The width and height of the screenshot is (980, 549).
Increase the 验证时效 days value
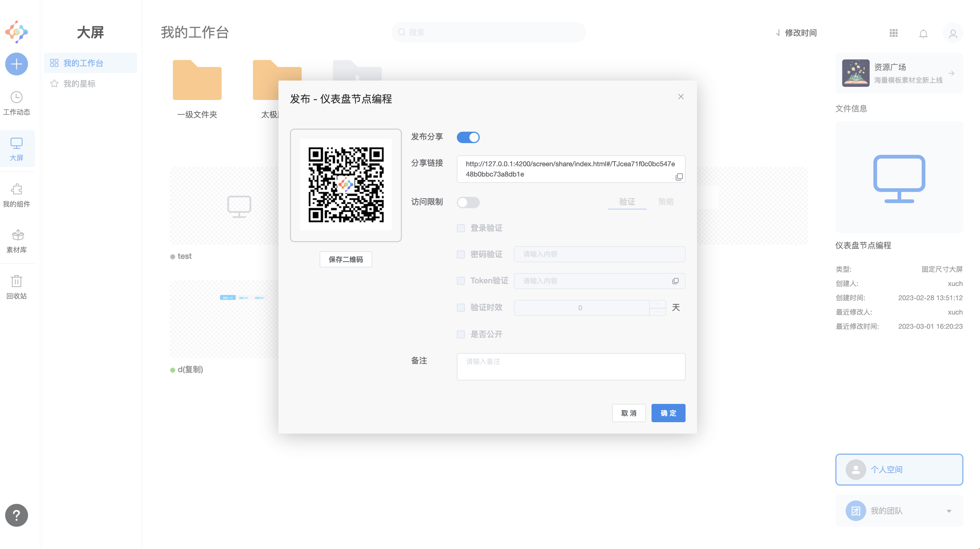click(x=658, y=304)
